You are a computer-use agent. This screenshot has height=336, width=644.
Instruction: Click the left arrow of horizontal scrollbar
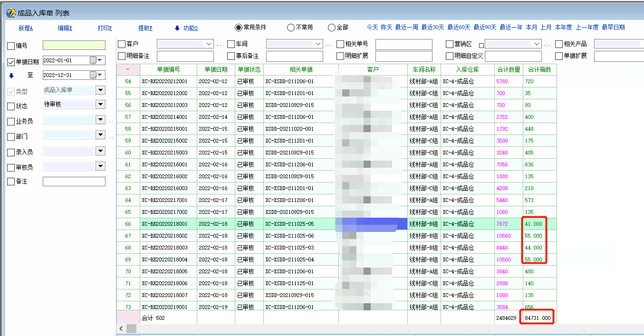[x=121, y=329]
